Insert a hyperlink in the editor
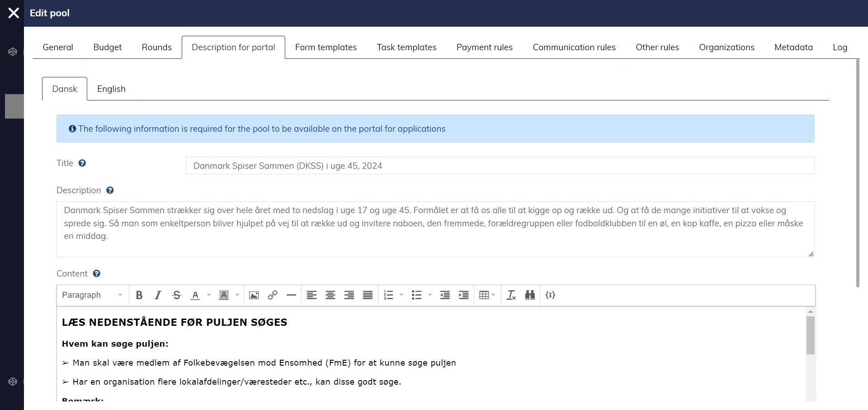 (273, 295)
